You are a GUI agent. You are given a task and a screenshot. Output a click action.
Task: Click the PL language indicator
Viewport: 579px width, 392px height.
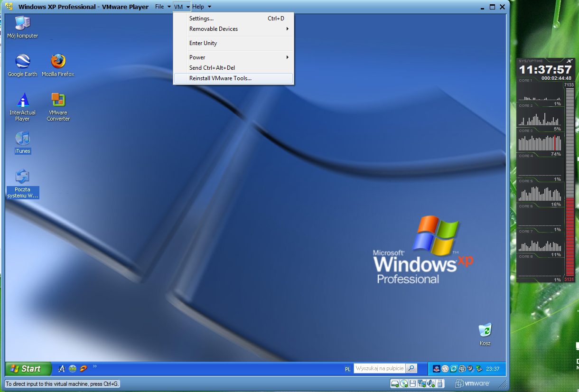coord(347,369)
